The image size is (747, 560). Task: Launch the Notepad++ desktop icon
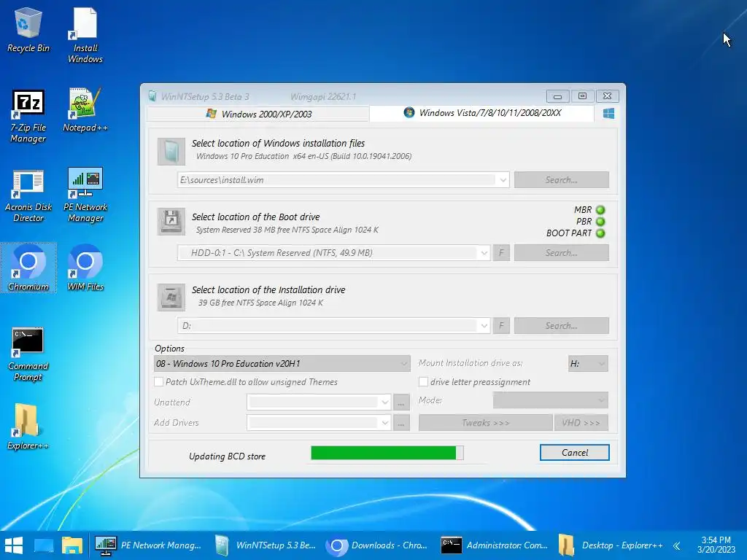85,110
